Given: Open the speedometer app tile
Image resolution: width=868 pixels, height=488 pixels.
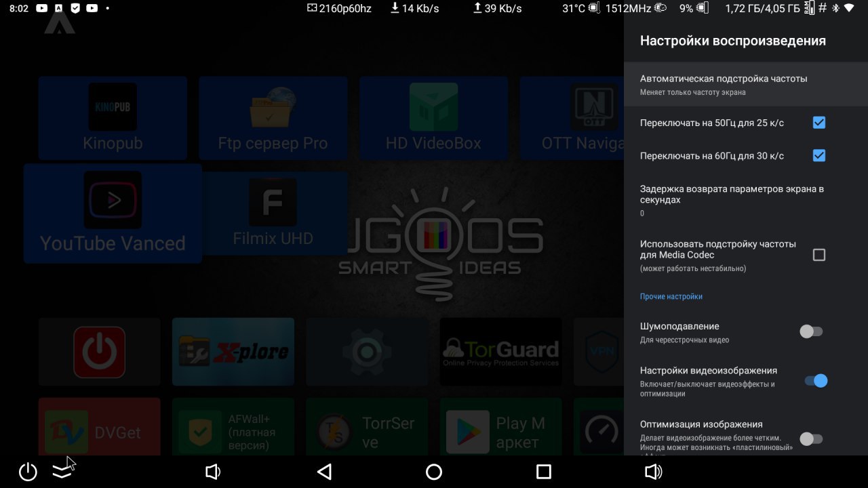Looking at the screenshot, I should click(599, 426).
